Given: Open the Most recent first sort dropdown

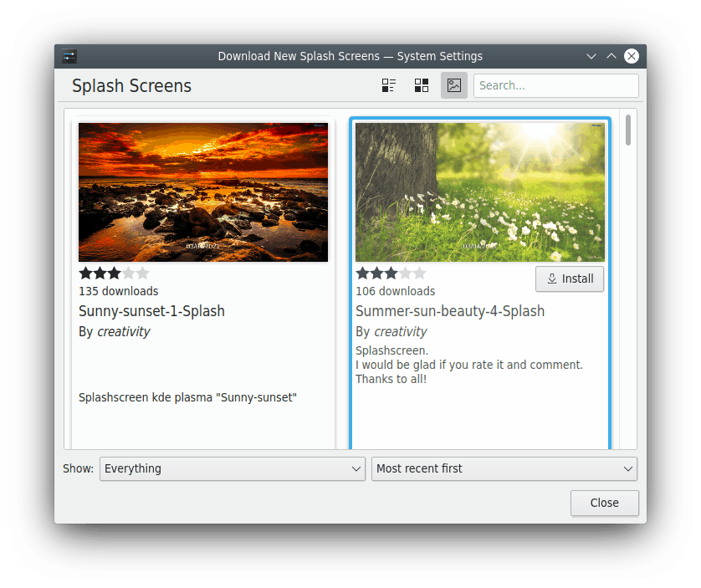Looking at the screenshot, I should tap(504, 468).
